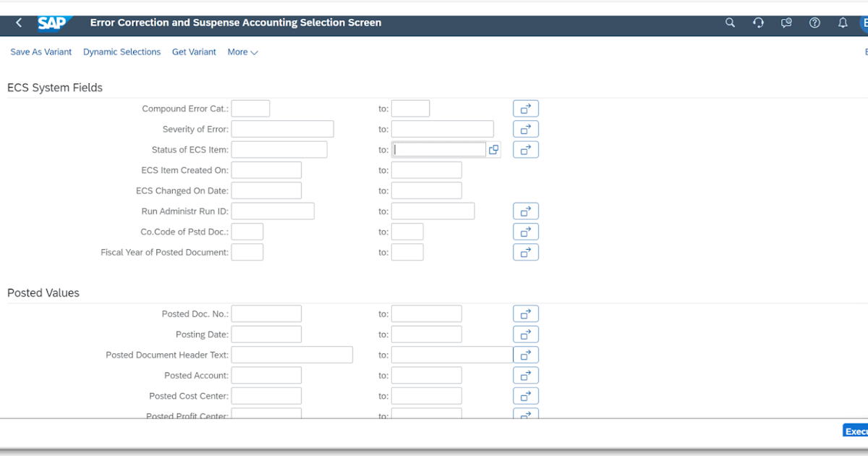
Task: Open Dynamic Selections
Action: pos(122,51)
